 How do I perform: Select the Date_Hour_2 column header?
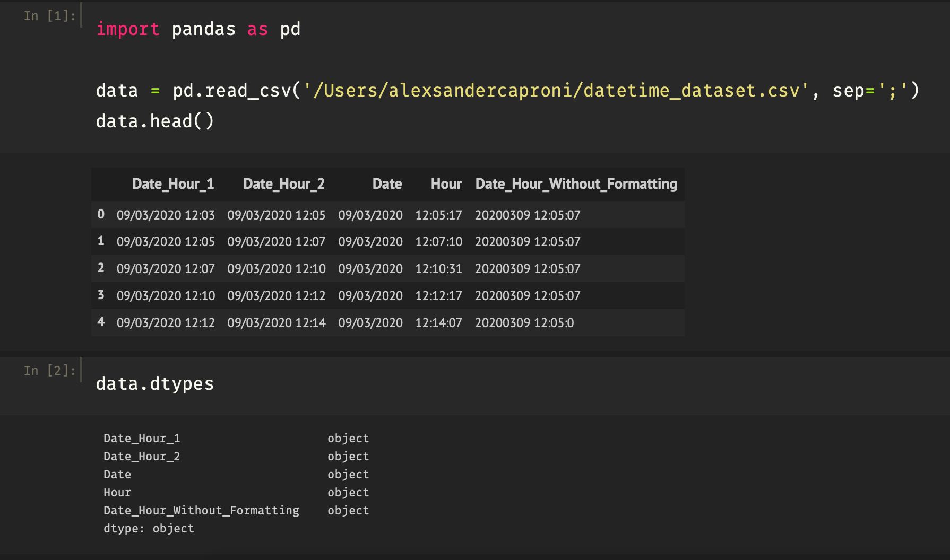284,184
